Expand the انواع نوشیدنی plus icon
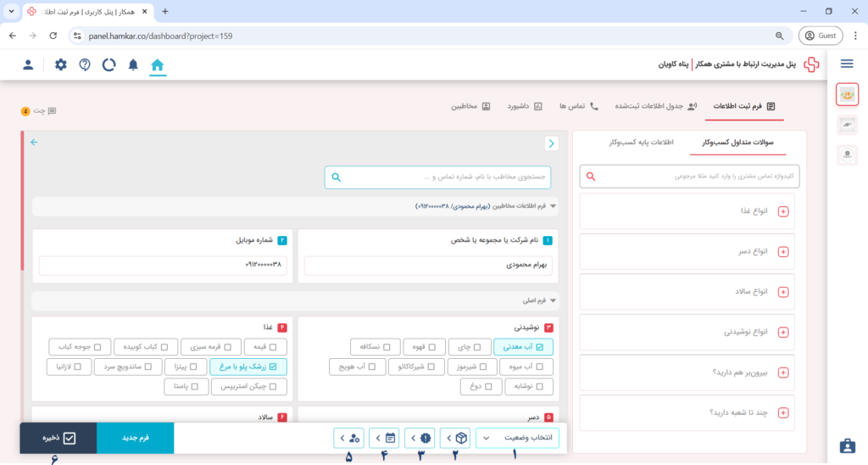 783,333
